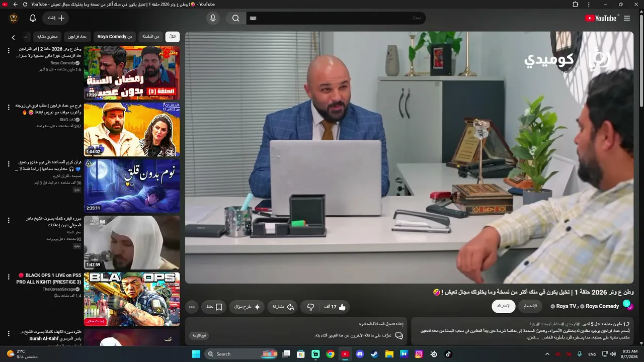Open Steam from the taskbar
Image resolution: width=644 pixels, height=362 pixels.
[374, 354]
